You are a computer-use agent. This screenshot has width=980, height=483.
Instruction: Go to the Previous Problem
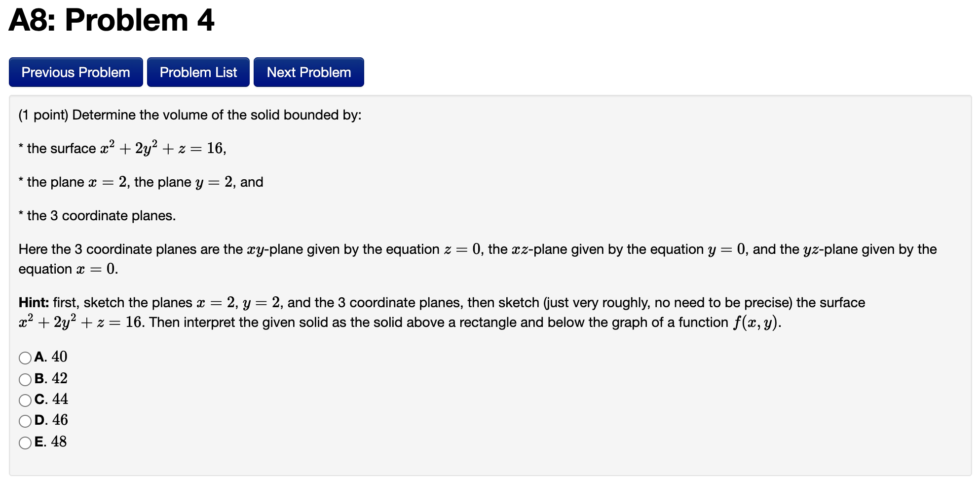pos(76,72)
